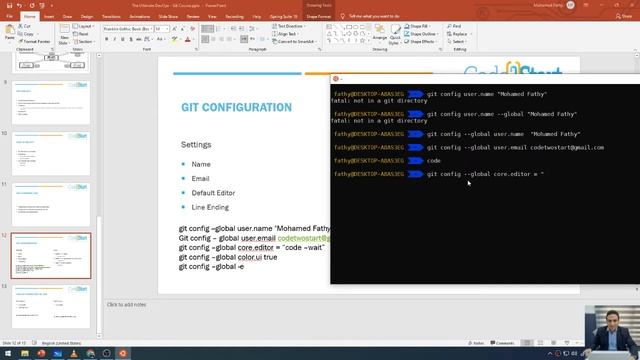
Task: Open the Layout dropdown
Action: click(x=84, y=26)
